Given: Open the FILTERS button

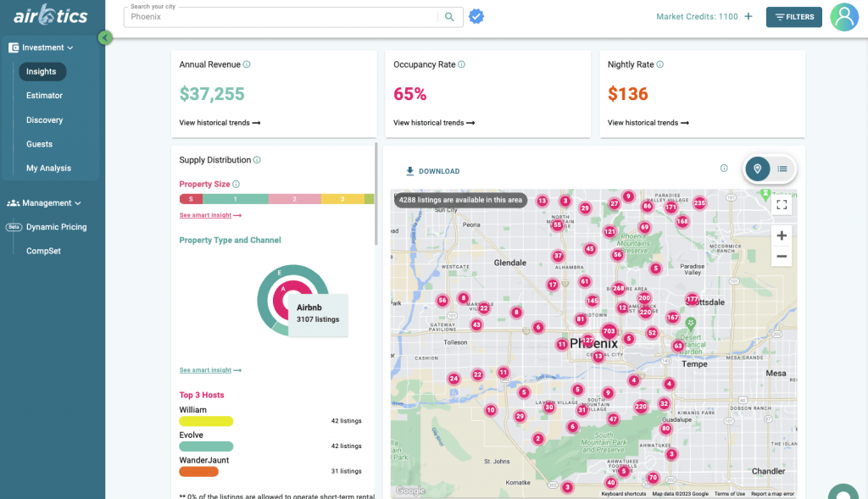Looking at the screenshot, I should coord(793,17).
